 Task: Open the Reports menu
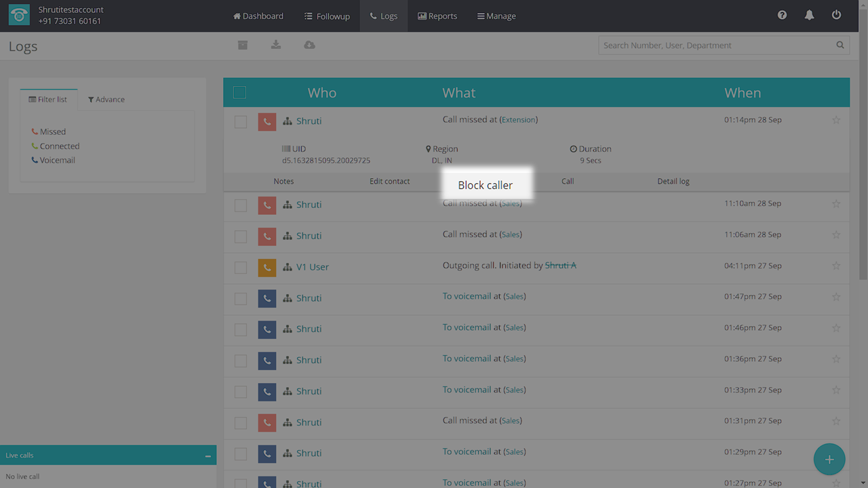437,16
